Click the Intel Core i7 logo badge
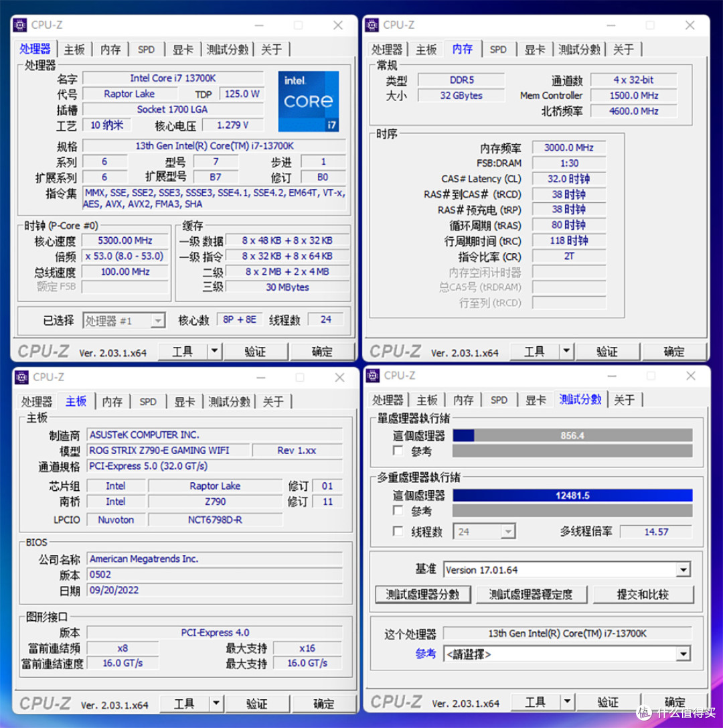 309,100
